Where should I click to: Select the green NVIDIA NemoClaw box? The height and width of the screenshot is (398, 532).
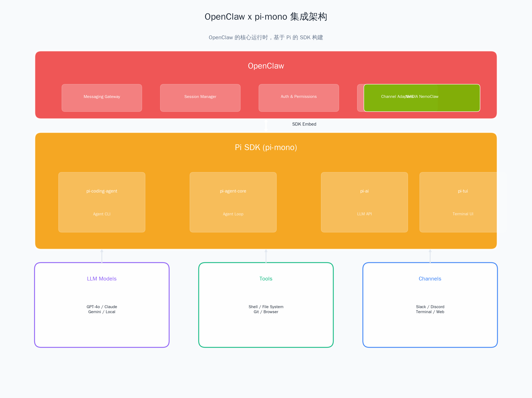[x=422, y=98]
